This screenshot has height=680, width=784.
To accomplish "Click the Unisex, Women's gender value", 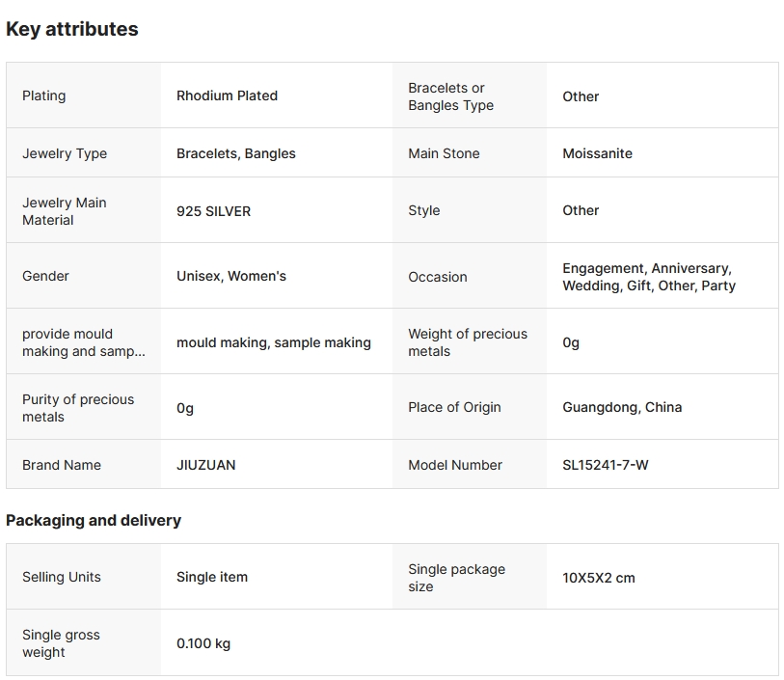I will pos(231,276).
